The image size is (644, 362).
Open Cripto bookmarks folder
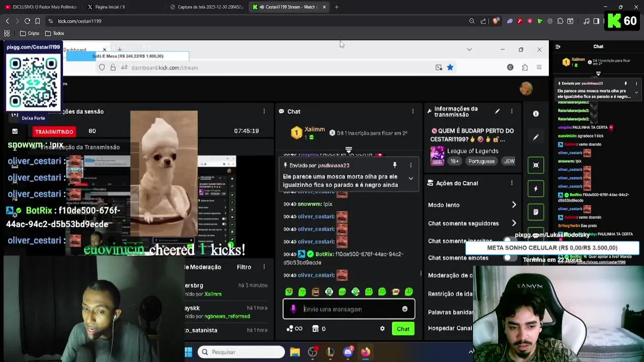(x=30, y=33)
